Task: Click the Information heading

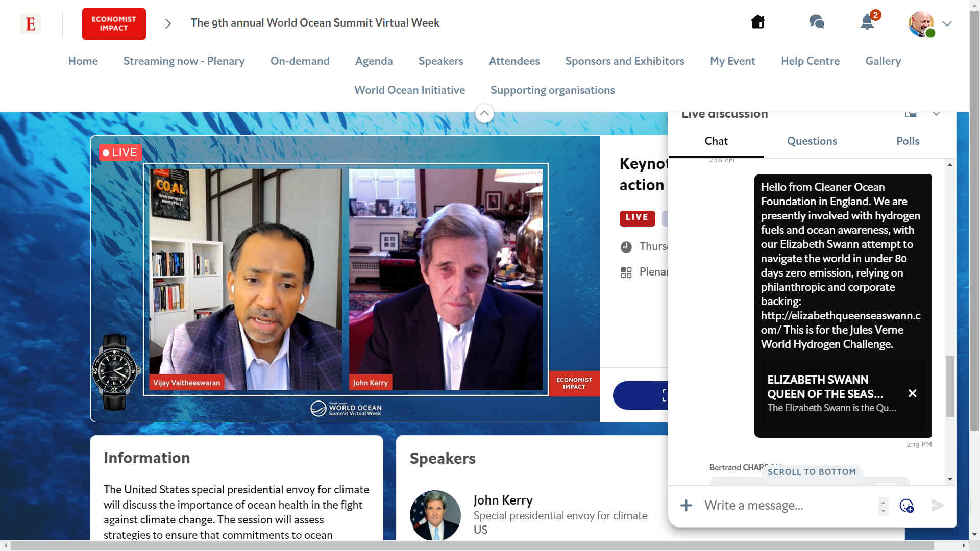Action: (x=147, y=458)
